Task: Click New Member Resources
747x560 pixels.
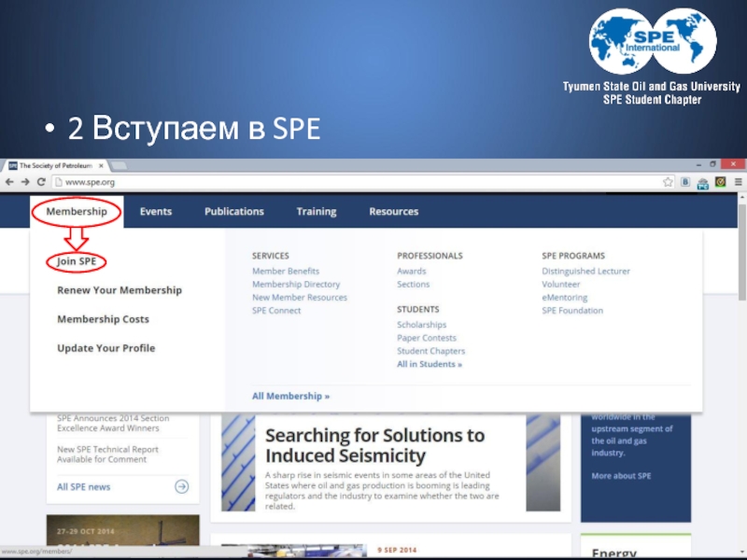Action: (x=300, y=297)
